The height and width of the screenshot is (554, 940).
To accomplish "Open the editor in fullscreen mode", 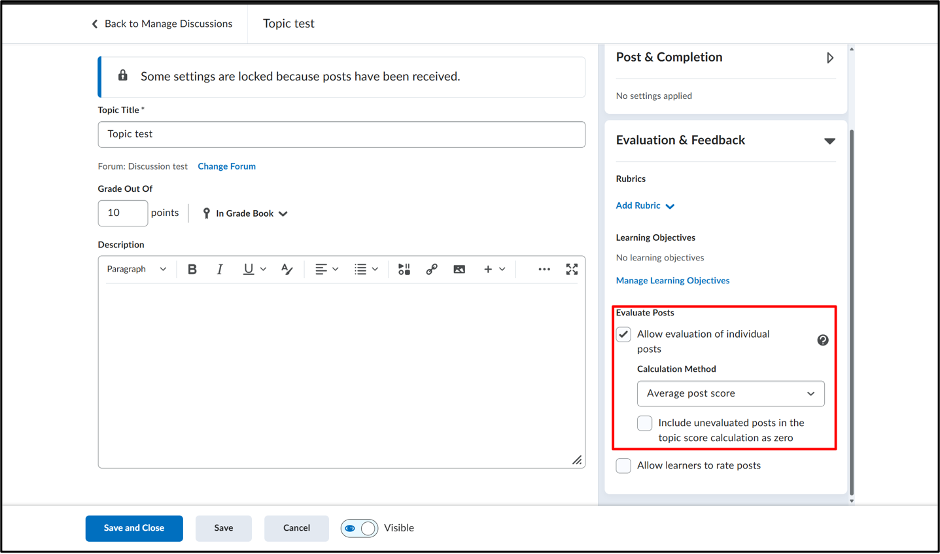I will [572, 269].
